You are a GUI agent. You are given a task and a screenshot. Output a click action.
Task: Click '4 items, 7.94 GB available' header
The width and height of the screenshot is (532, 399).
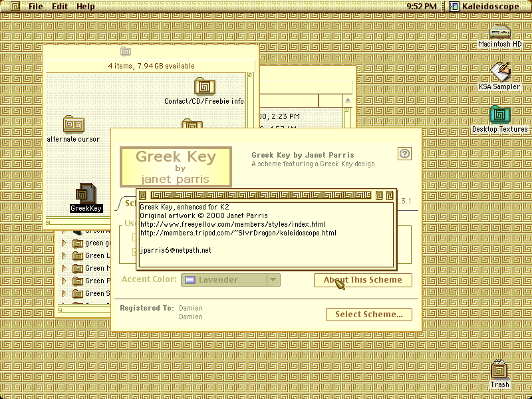point(152,66)
